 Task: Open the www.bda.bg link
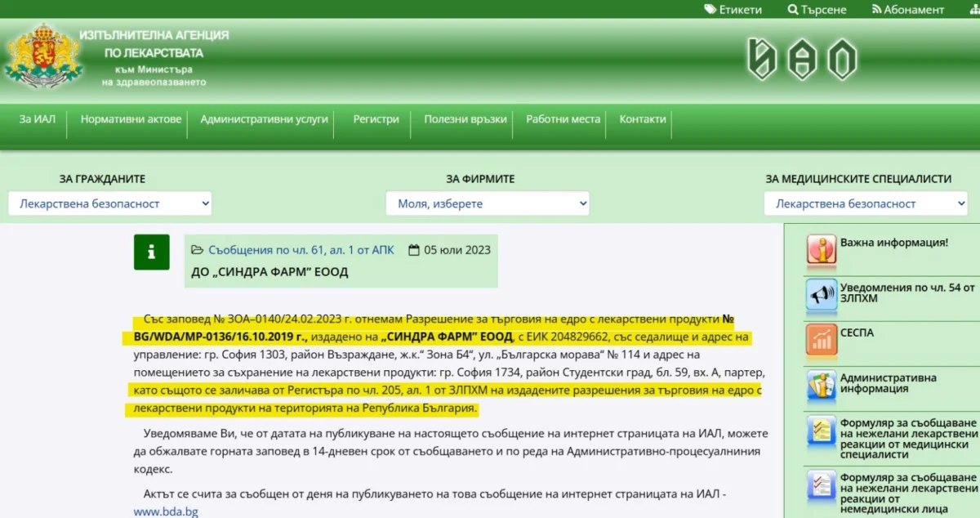[166, 511]
